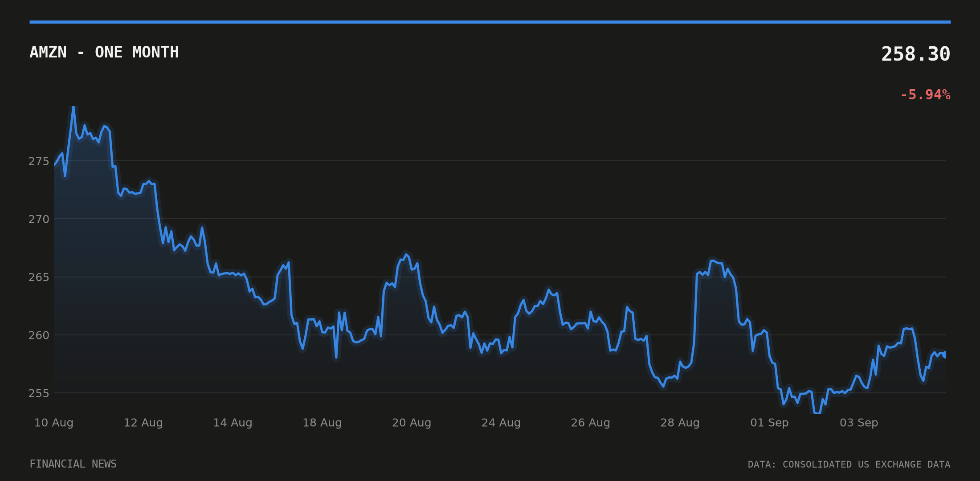Viewport: 980px width, 481px height.
Task: Click the 270 y-axis price label
Action: pyautogui.click(x=39, y=219)
